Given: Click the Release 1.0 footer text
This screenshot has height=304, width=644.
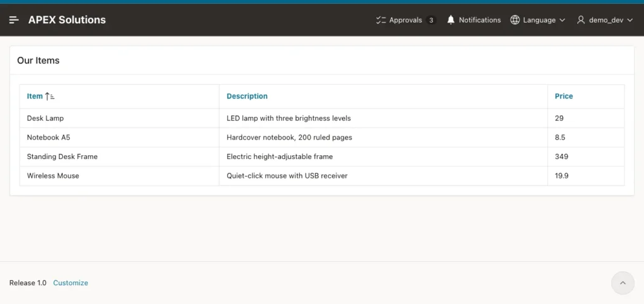Looking at the screenshot, I should coord(28,283).
